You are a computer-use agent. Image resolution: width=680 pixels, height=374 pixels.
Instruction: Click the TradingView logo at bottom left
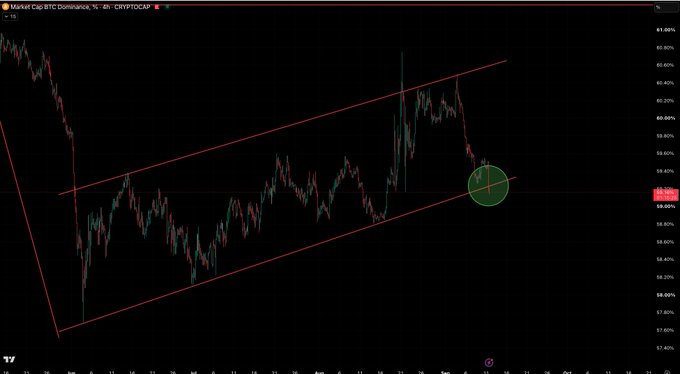click(9, 360)
